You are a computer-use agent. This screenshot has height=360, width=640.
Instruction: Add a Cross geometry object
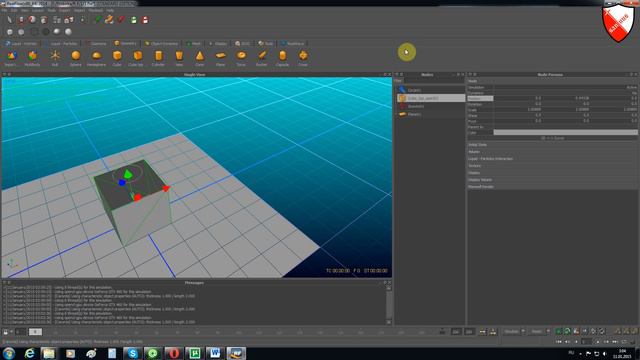(x=303, y=58)
